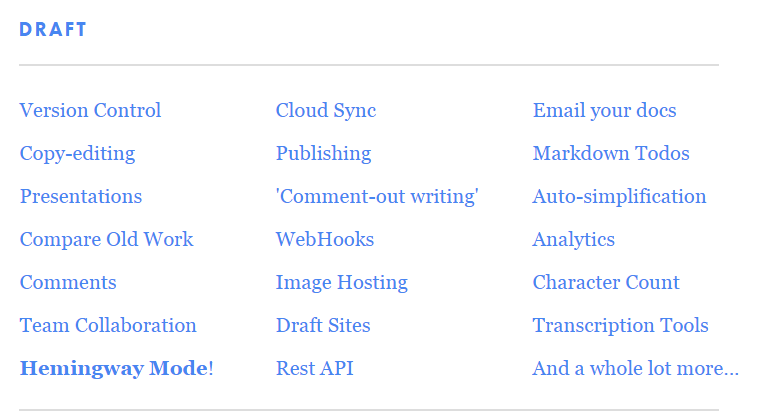
Task: Open the Comments feature link
Action: pos(68,283)
